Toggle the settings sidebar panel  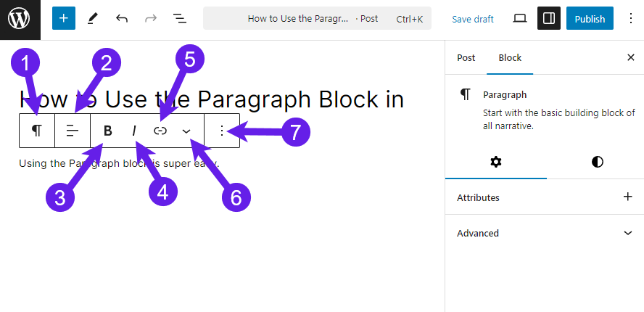pos(549,18)
